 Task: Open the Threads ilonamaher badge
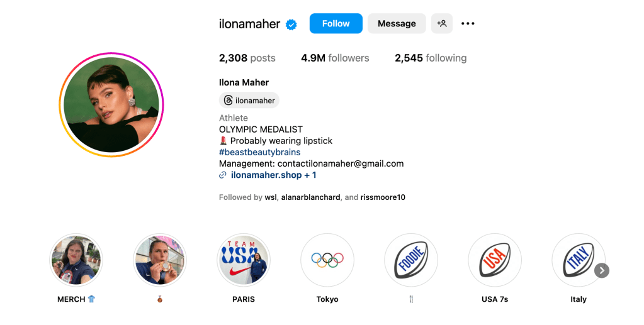click(249, 101)
